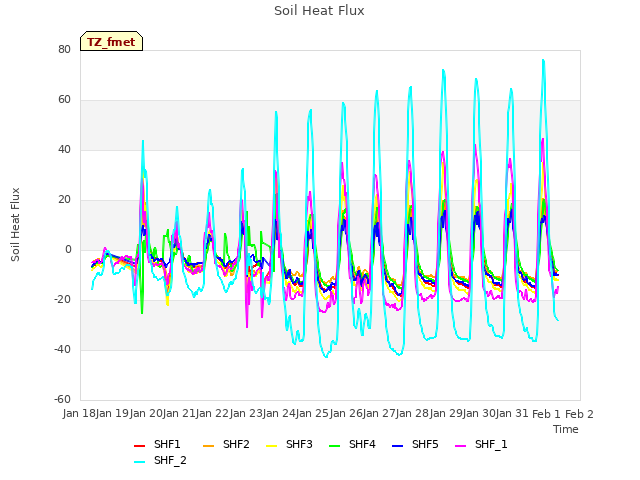Click the orange SHF2 legend marker
Viewport: 640px width, 480px height.
[x=209, y=446]
